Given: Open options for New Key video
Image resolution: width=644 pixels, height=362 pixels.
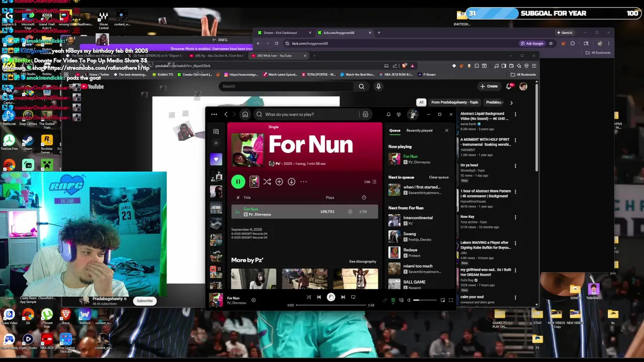Looking at the screenshot, I should pos(515,217).
